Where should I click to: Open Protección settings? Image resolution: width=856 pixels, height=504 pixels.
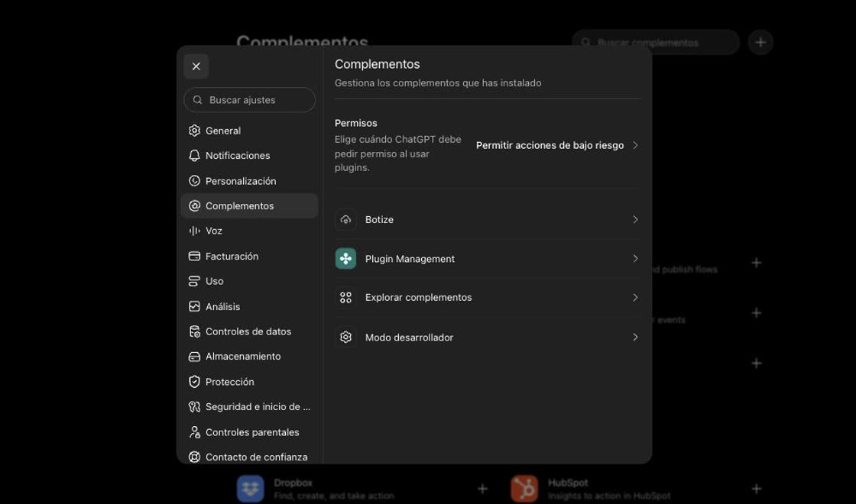point(249,381)
